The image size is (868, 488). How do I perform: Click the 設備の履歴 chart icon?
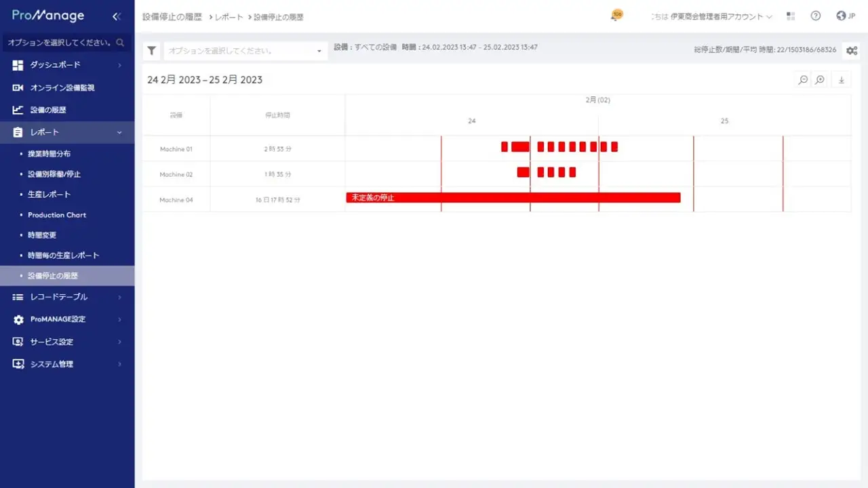tap(18, 110)
